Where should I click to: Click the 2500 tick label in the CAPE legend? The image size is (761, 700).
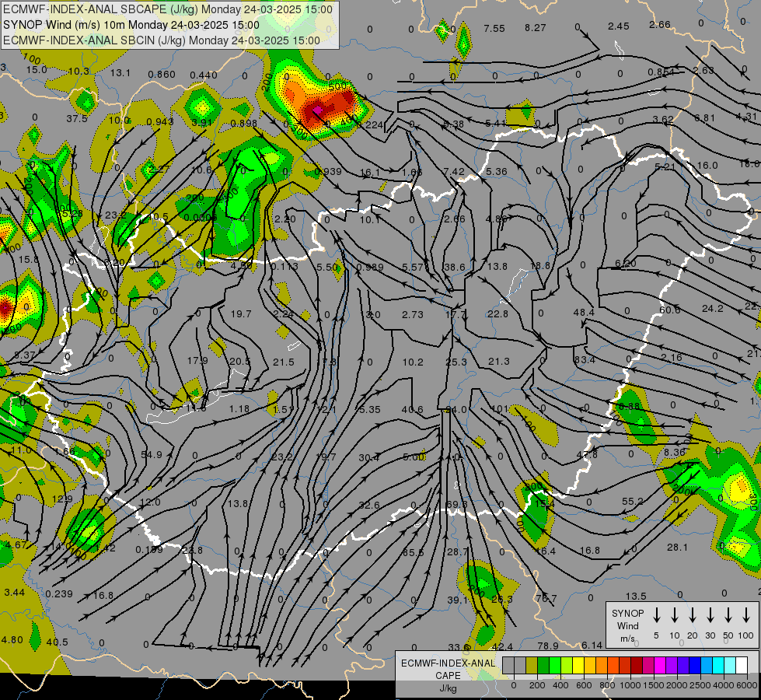pos(700,685)
